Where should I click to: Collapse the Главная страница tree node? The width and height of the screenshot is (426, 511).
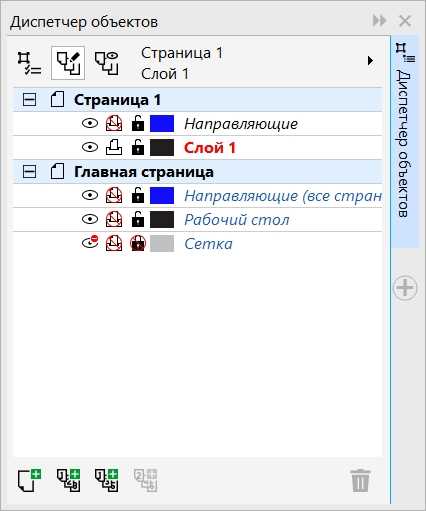click(29, 172)
